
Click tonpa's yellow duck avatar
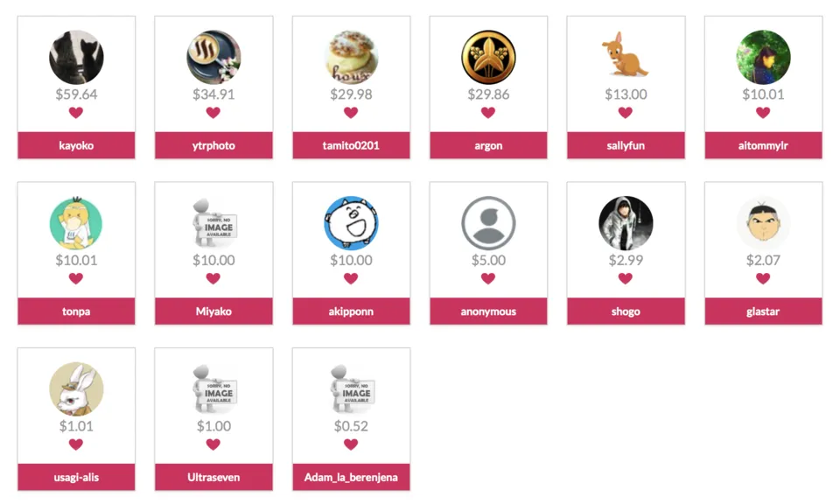(x=76, y=223)
